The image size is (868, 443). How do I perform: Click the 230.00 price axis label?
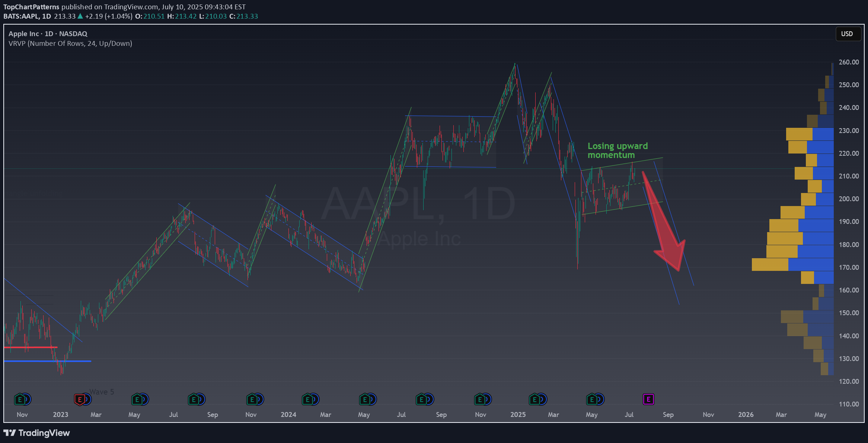[x=849, y=130]
